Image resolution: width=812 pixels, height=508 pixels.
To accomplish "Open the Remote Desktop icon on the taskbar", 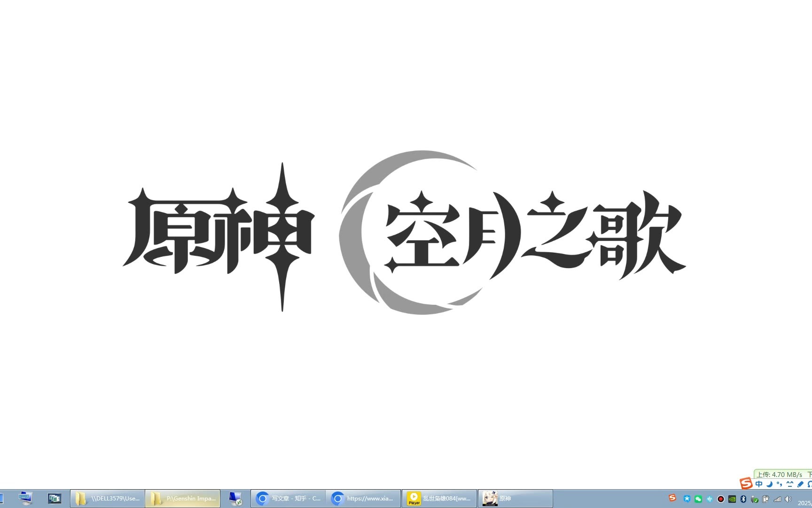I will pyautogui.click(x=235, y=499).
